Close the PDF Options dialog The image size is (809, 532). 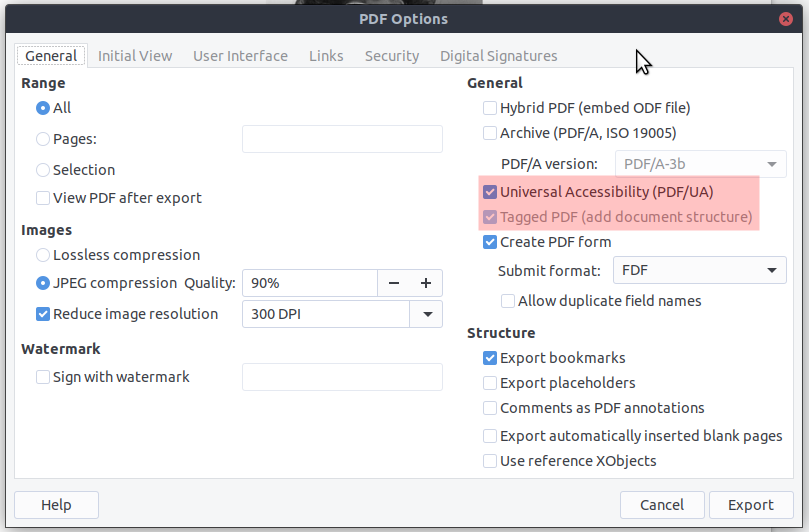(x=786, y=19)
